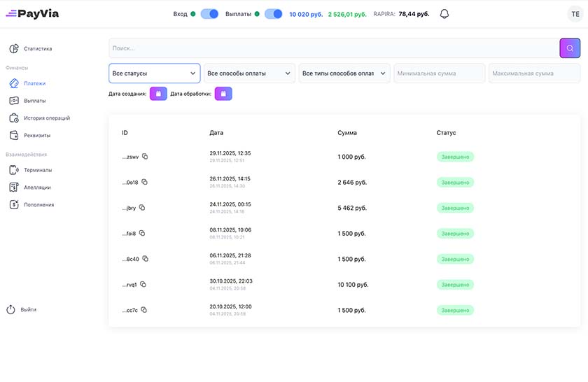This screenshot has width=588, height=382.
Task: Expand the payment method types dropdown
Action: pos(344,73)
